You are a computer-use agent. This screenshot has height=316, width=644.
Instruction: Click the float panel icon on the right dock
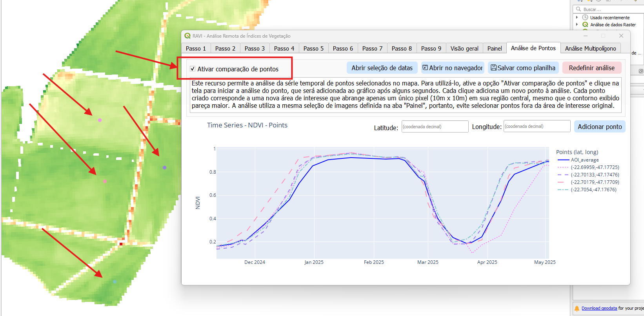coord(641,71)
